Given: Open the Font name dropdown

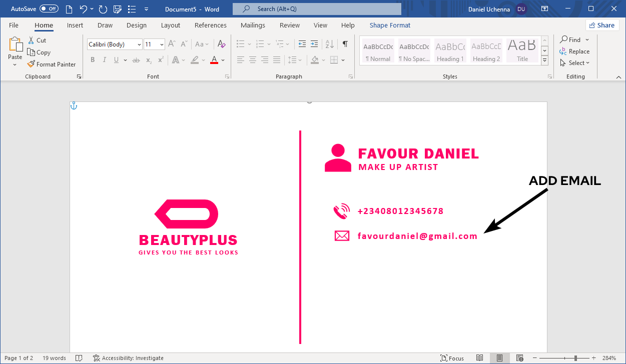Looking at the screenshot, I should tap(139, 44).
